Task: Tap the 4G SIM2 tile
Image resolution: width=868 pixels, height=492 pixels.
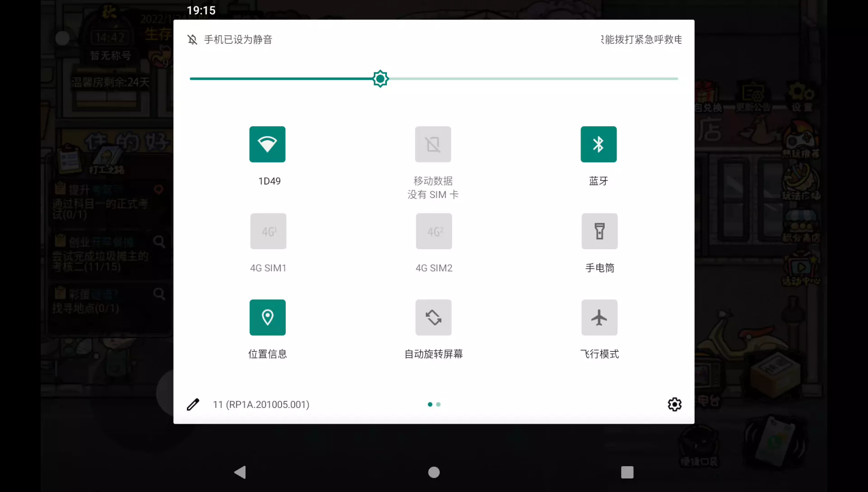Action: (x=434, y=231)
